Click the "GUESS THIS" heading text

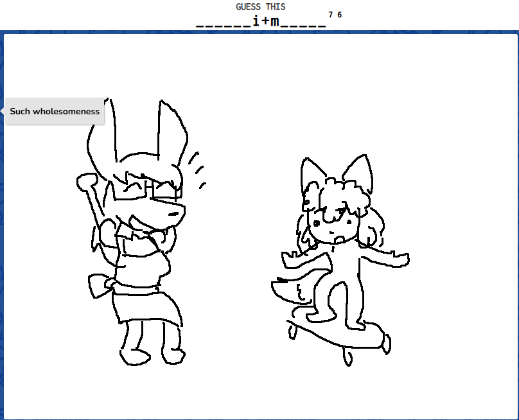coord(260,6)
